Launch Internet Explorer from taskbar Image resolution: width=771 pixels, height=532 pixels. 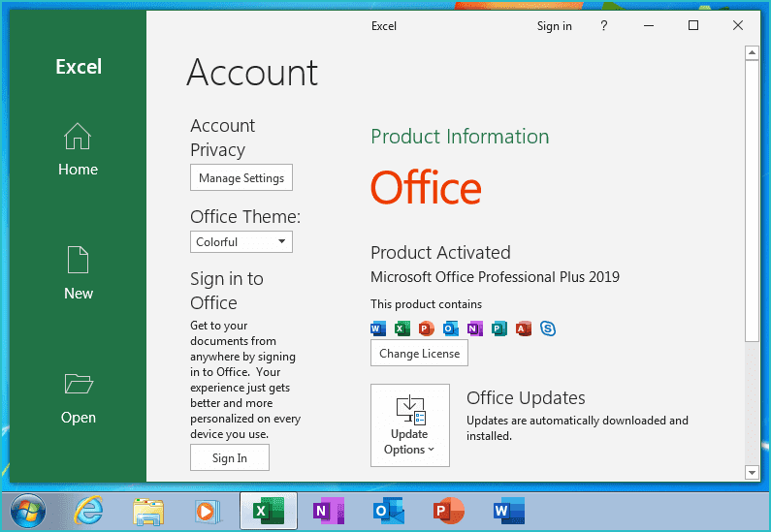point(88,511)
